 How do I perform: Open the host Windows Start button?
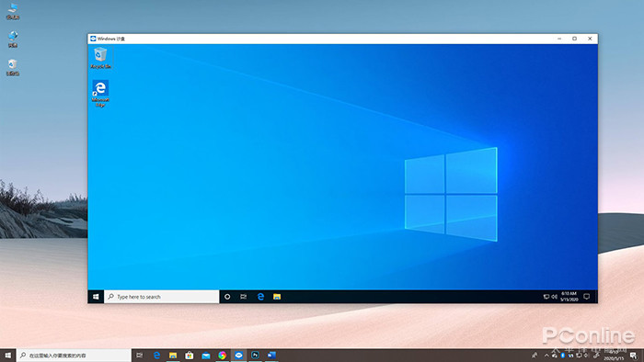click(7, 355)
